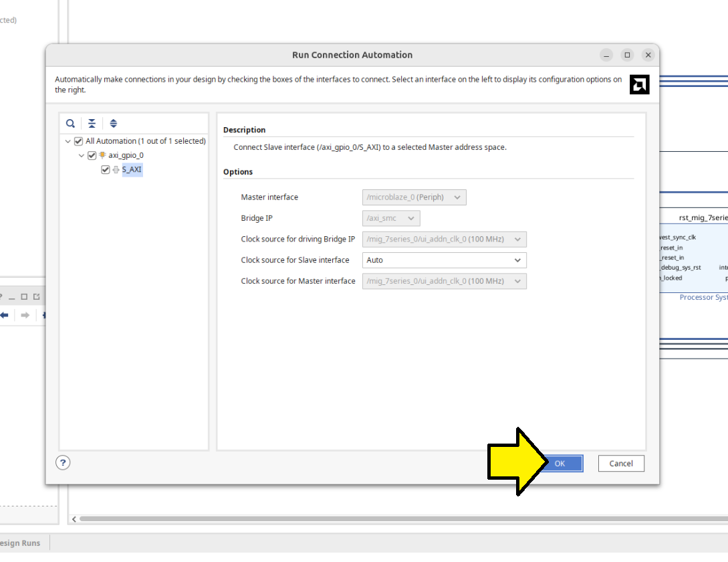
Task: Open help with the question mark icon
Action: tap(63, 462)
